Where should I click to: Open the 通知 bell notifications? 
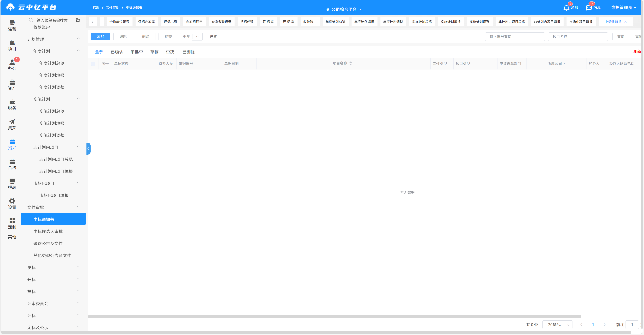click(571, 8)
